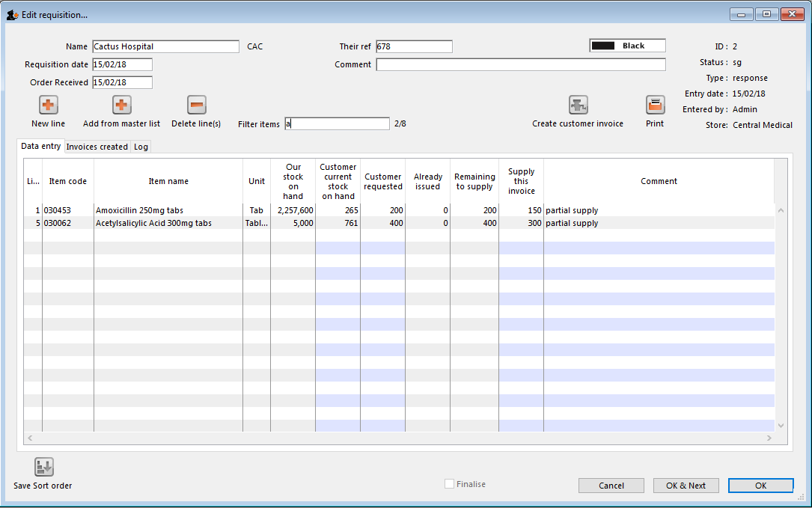Click the Filter items search field
The image size is (812, 508).
[x=337, y=123]
